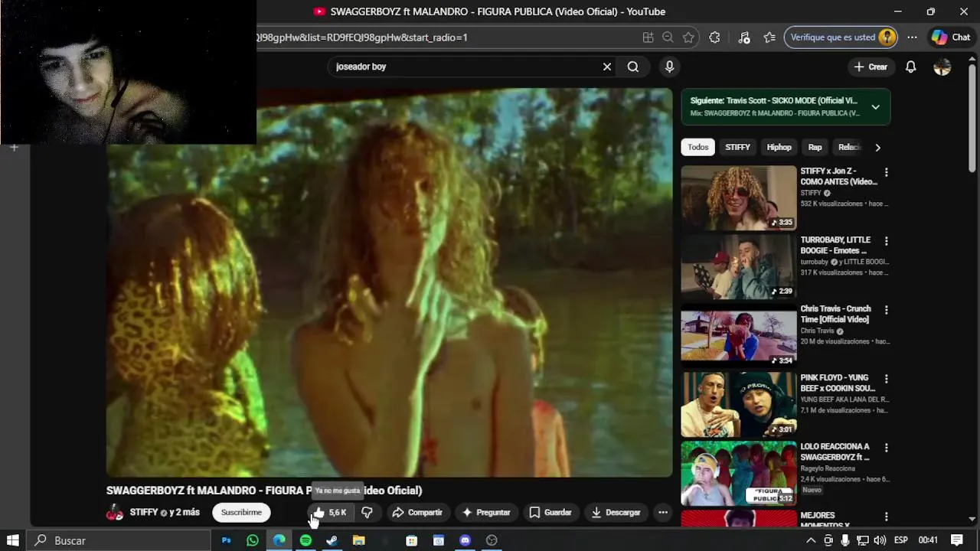Focus the YouTube search field
Viewport: 980px width, 551px height.
[x=467, y=67]
